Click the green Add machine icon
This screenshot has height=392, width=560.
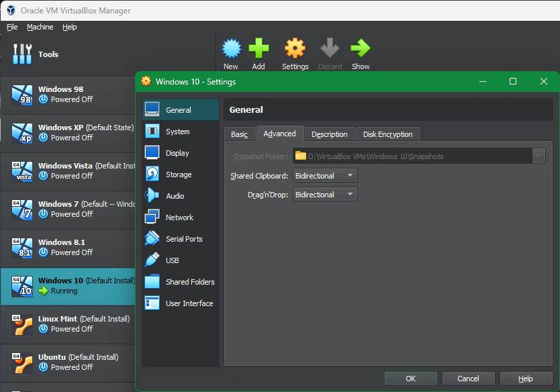259,48
